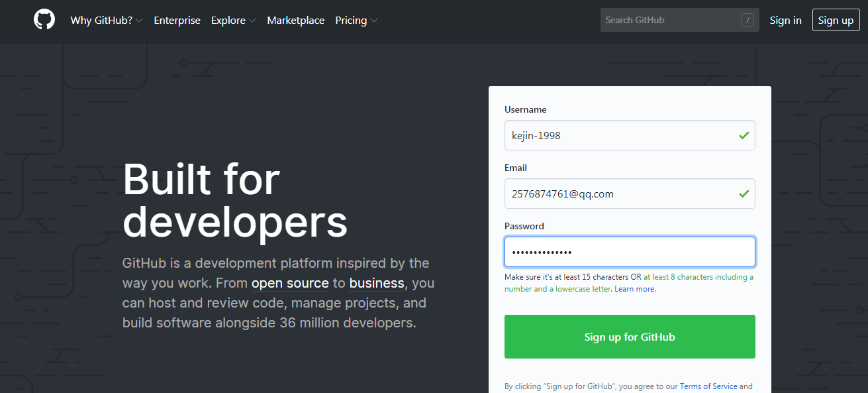Screen dimensions: 868x393
Task: Focus the Search GitHub field
Action: [679, 20]
